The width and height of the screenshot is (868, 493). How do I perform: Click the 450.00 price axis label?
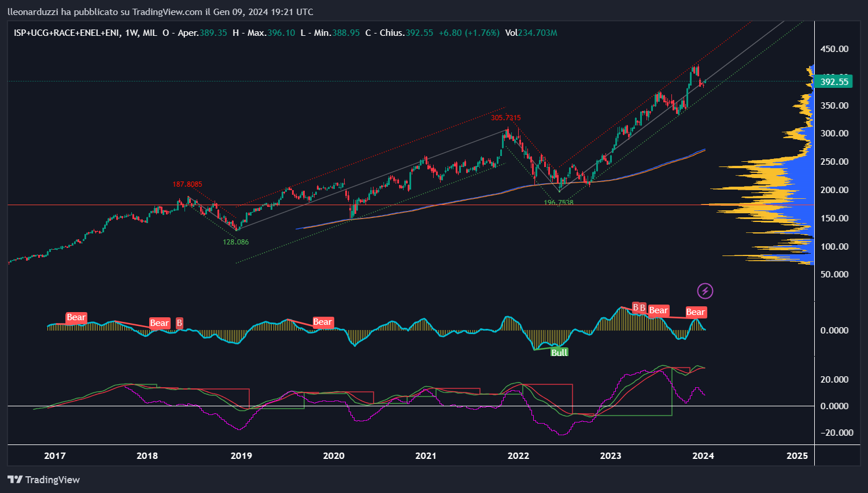click(x=834, y=49)
